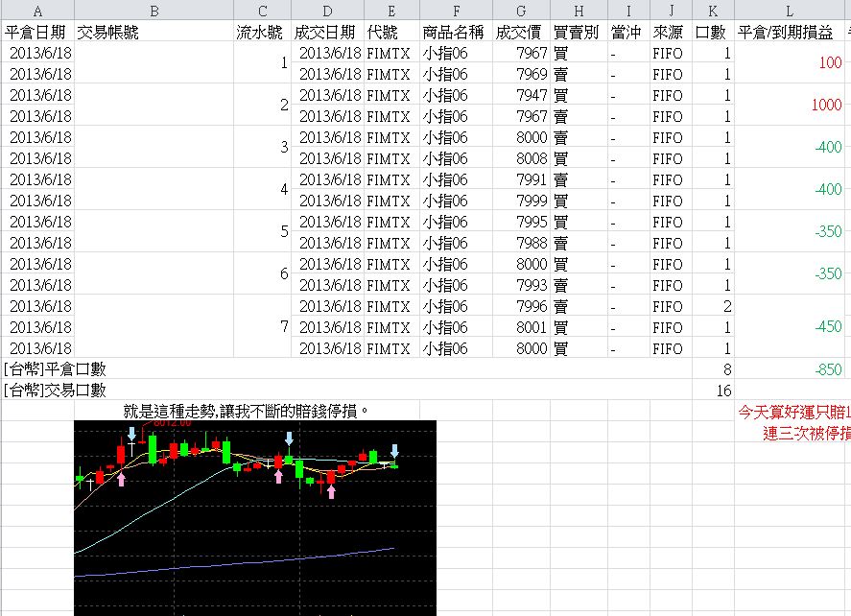Click the 7993 price cell
This screenshot has height=616, width=851.
522,285
